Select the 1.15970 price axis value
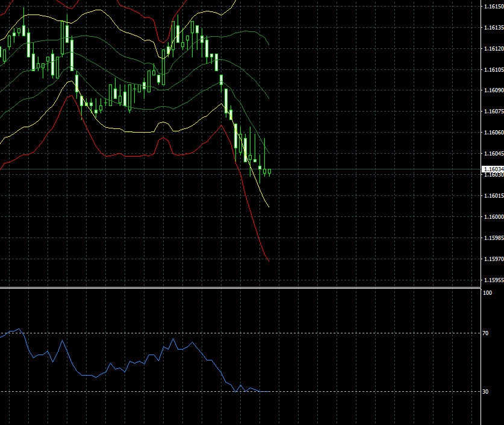Image resolution: width=504 pixels, height=425 pixels. [494, 259]
